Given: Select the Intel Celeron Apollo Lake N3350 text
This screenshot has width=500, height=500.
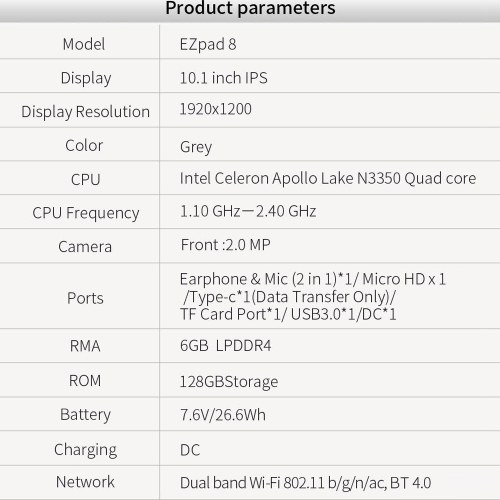Looking at the screenshot, I should [x=290, y=178].
